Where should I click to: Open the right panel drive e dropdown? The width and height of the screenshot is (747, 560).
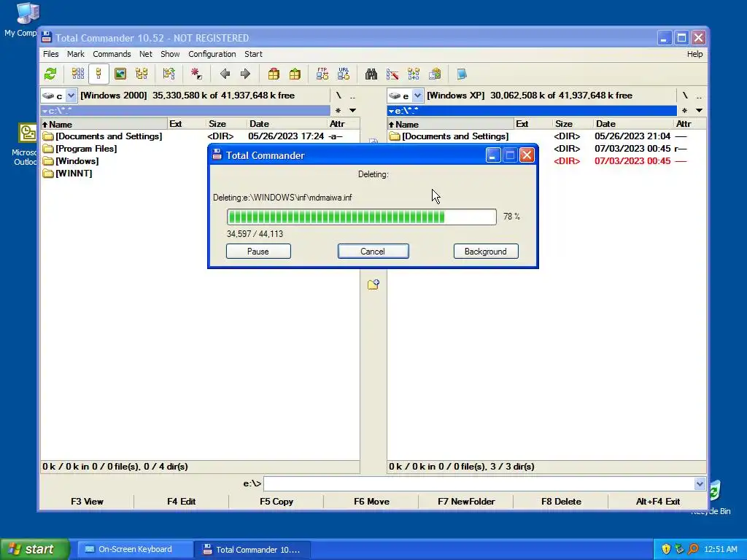pos(418,96)
